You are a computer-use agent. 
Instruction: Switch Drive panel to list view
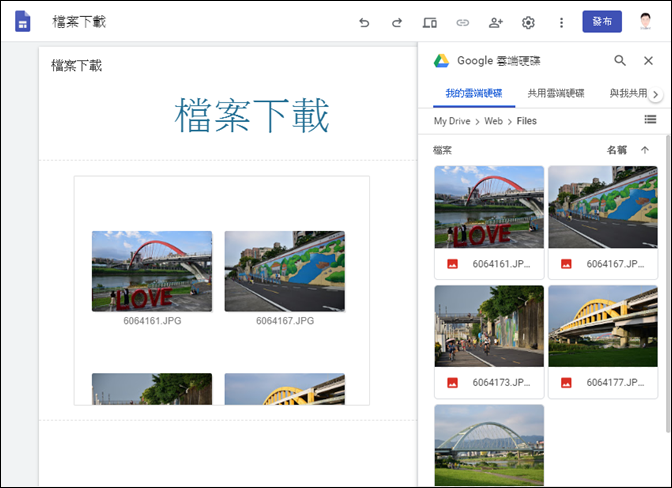point(650,120)
